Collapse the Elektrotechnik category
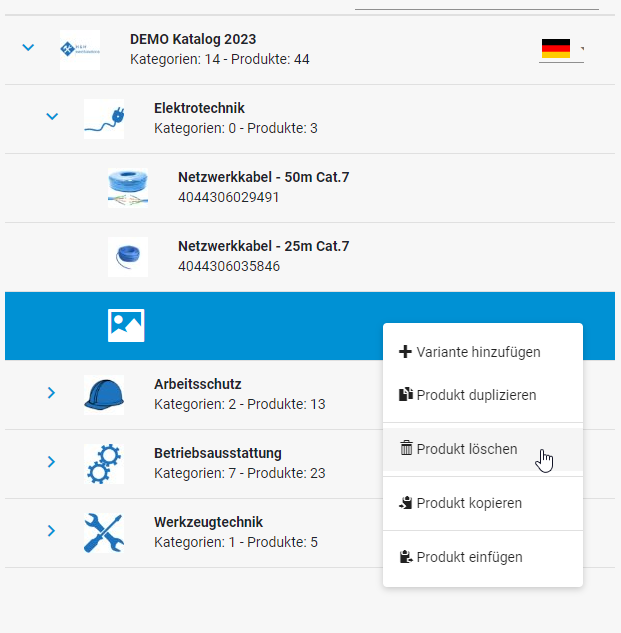This screenshot has height=633, width=621. point(52,117)
